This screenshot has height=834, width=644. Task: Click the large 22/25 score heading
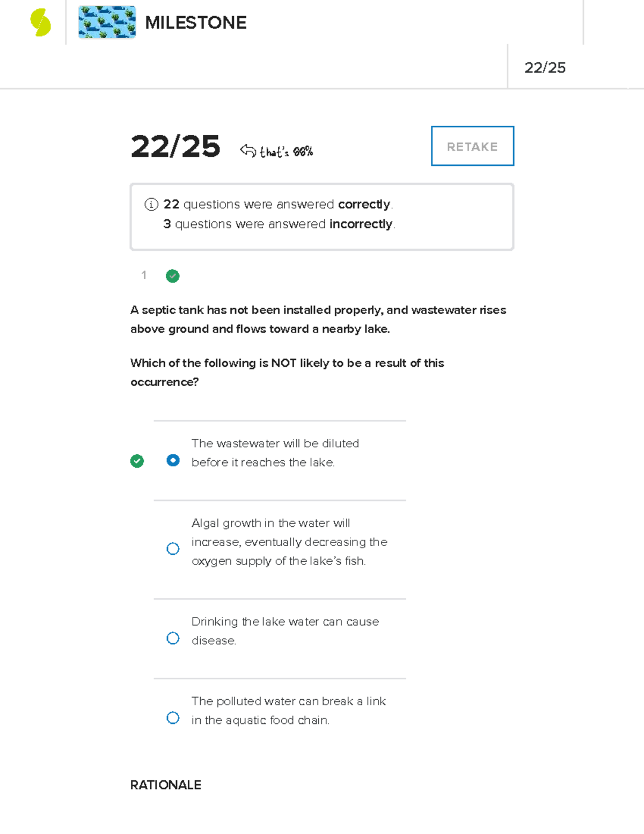tap(175, 147)
